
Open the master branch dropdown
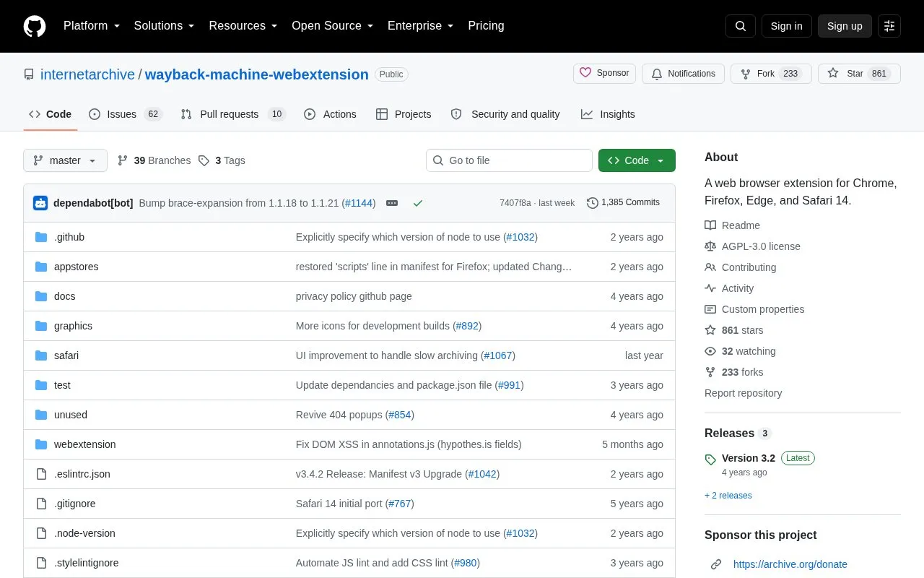click(65, 160)
